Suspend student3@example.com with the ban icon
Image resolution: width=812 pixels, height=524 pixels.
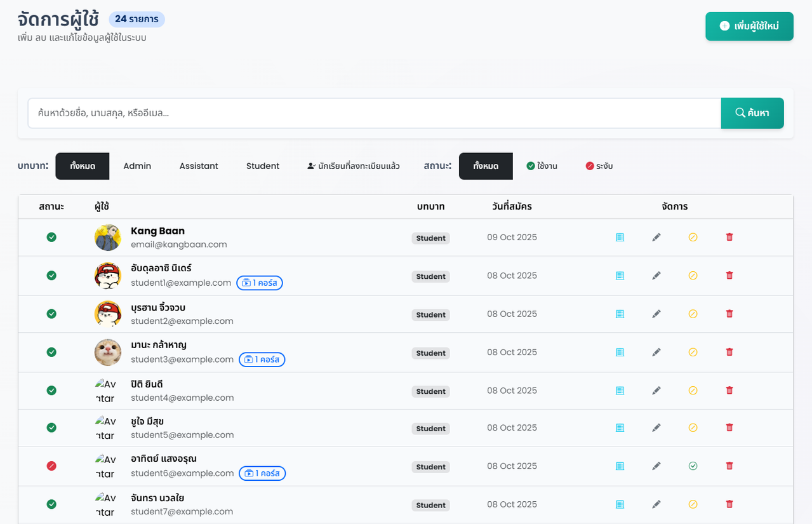point(693,352)
